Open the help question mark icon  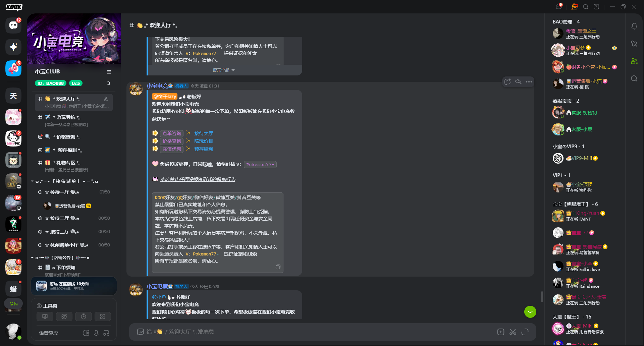[596, 7]
